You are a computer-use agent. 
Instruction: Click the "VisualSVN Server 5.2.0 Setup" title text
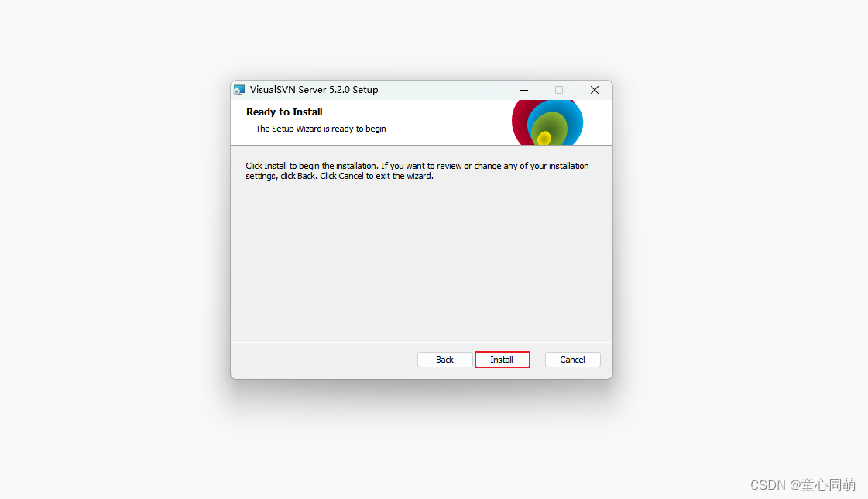coord(314,90)
